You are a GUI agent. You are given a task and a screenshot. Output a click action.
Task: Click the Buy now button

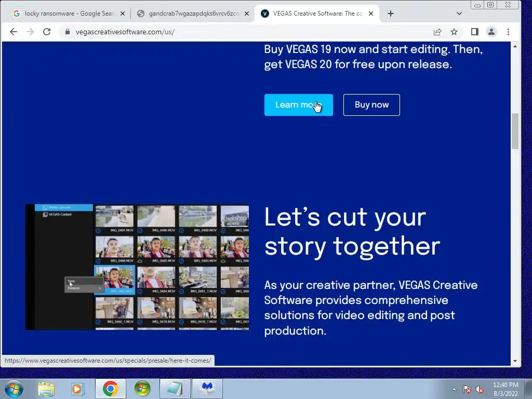[x=371, y=105]
